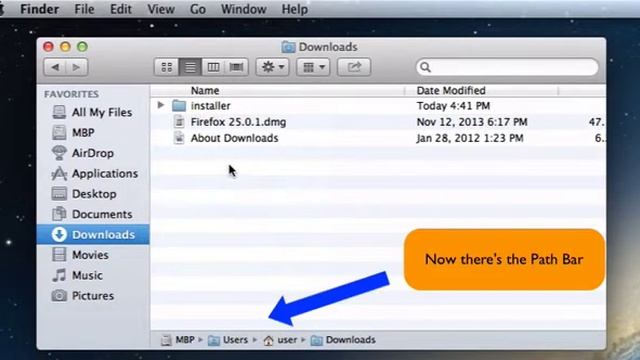Switch to icon view
Screen dimensions: 640x360
(167, 67)
